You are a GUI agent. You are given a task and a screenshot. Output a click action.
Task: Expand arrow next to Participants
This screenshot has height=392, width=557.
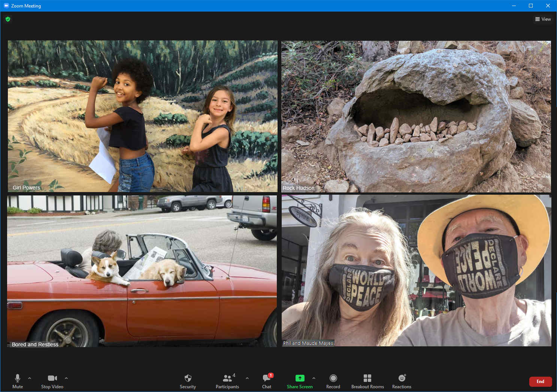247,378
